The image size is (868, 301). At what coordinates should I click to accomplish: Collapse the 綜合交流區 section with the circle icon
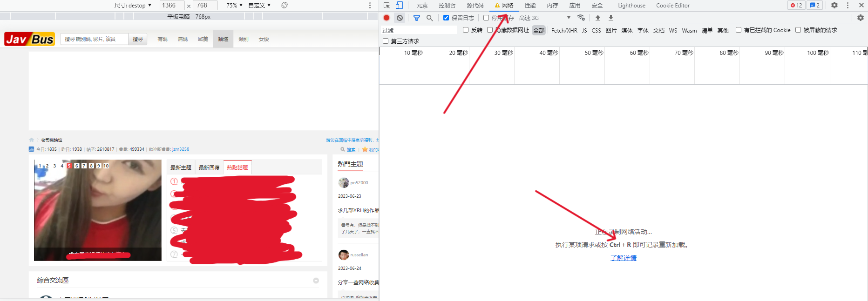tap(316, 281)
